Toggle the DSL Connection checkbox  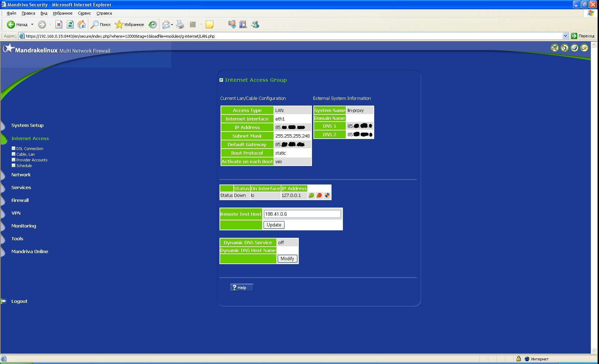(14, 148)
